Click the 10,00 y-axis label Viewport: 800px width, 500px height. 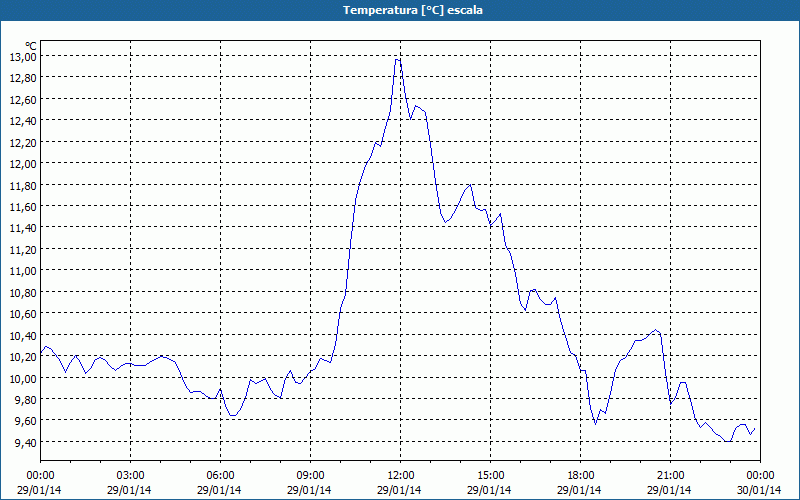pyautogui.click(x=22, y=378)
